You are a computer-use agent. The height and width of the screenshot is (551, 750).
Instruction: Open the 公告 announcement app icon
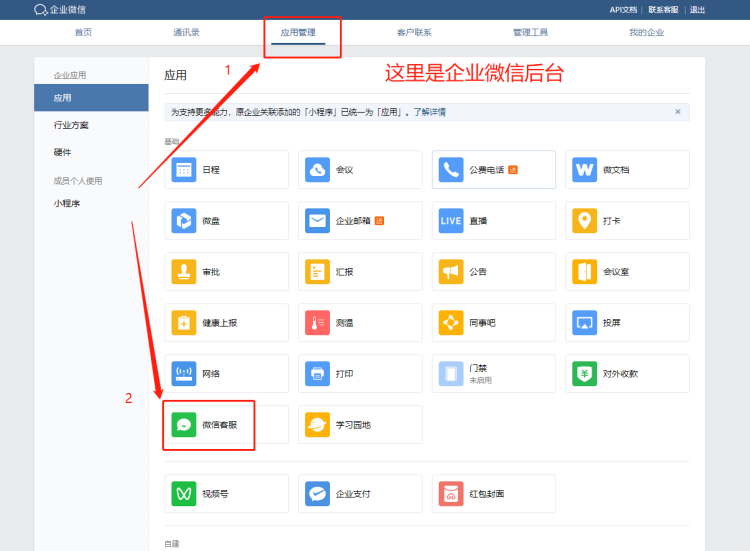pyautogui.click(x=451, y=272)
